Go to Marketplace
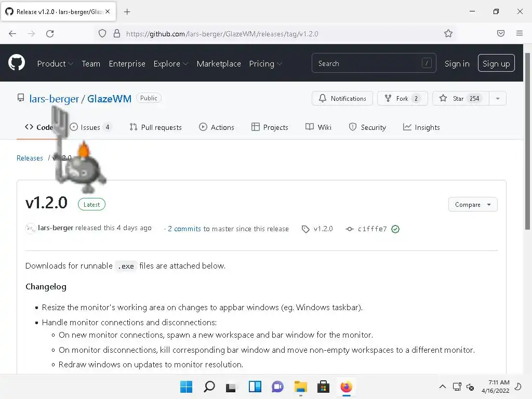This screenshot has height=399, width=532. [219, 63]
